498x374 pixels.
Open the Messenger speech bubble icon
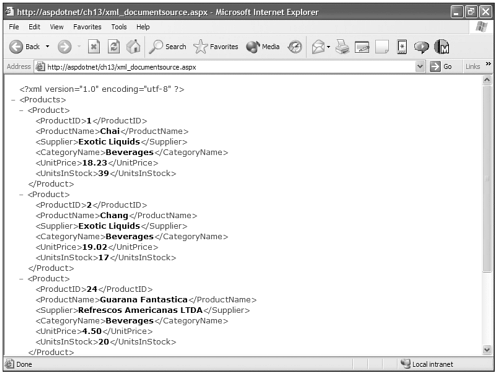[x=421, y=47]
